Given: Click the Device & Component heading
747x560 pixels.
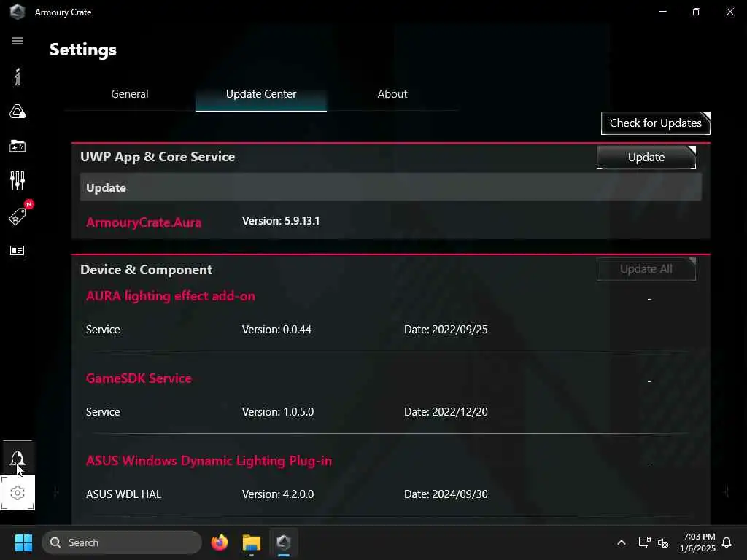Looking at the screenshot, I should click(x=146, y=270).
